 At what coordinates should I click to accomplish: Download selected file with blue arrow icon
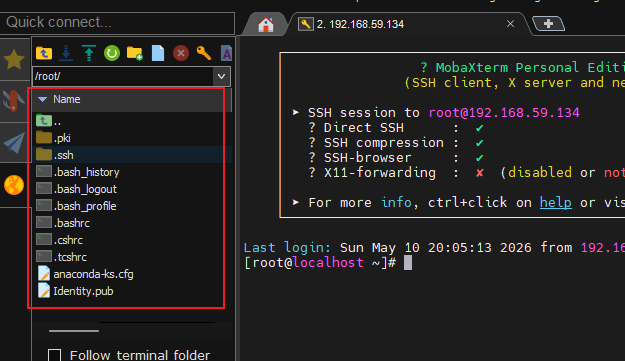click(66, 53)
